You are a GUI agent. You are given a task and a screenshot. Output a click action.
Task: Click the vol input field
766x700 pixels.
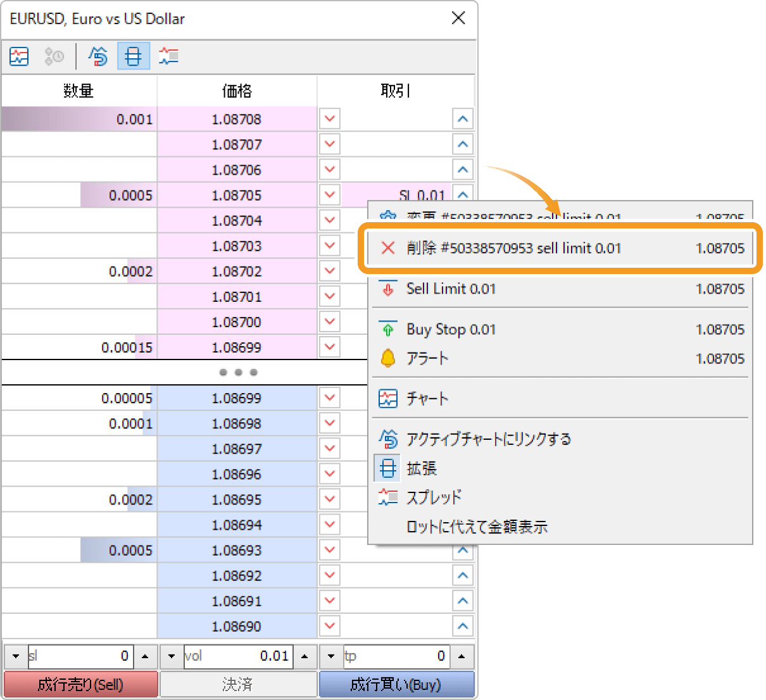point(238,656)
